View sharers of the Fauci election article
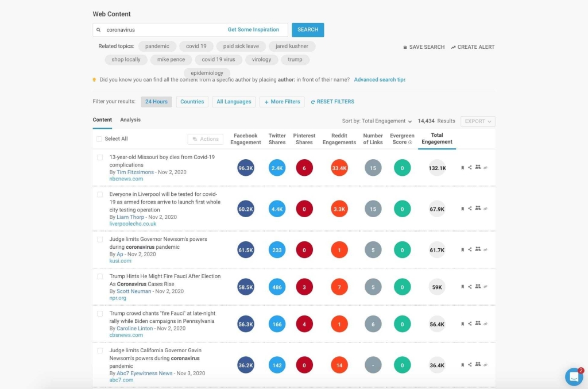 tap(478, 287)
